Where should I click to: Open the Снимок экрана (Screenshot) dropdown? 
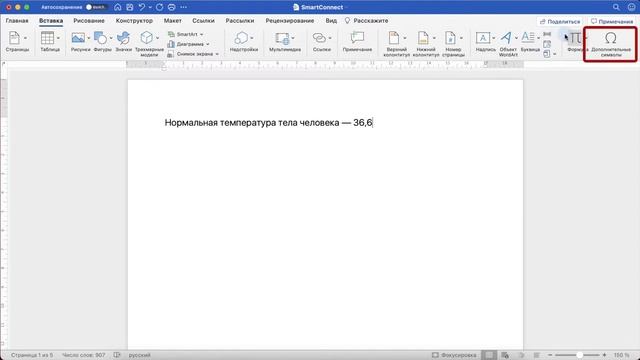pos(193,54)
